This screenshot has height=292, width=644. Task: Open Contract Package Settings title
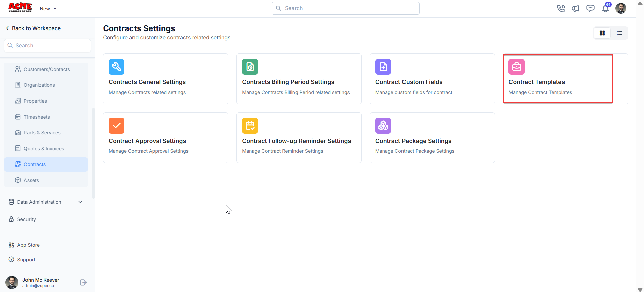click(x=413, y=141)
